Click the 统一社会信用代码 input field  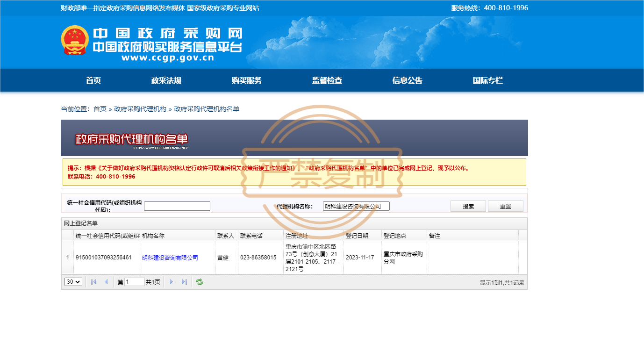(x=177, y=206)
